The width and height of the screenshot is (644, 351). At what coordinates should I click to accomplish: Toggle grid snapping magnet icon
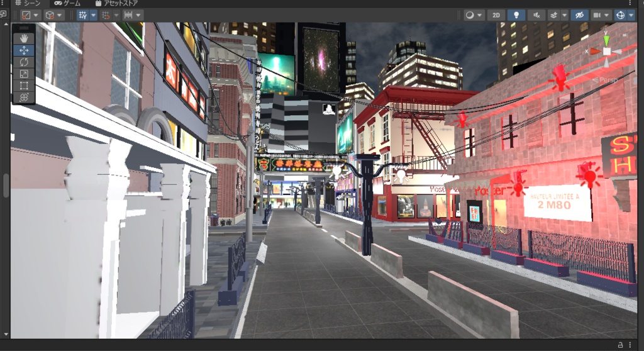(106, 15)
